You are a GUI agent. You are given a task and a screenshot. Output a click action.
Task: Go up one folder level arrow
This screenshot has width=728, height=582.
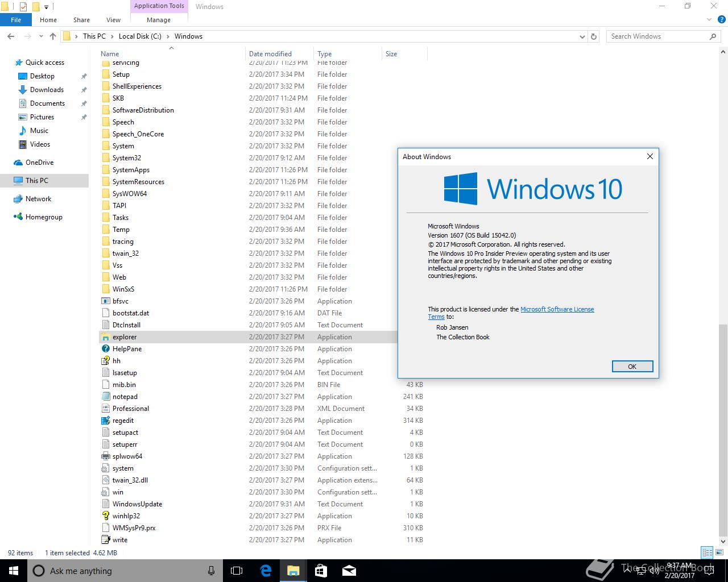coord(53,36)
